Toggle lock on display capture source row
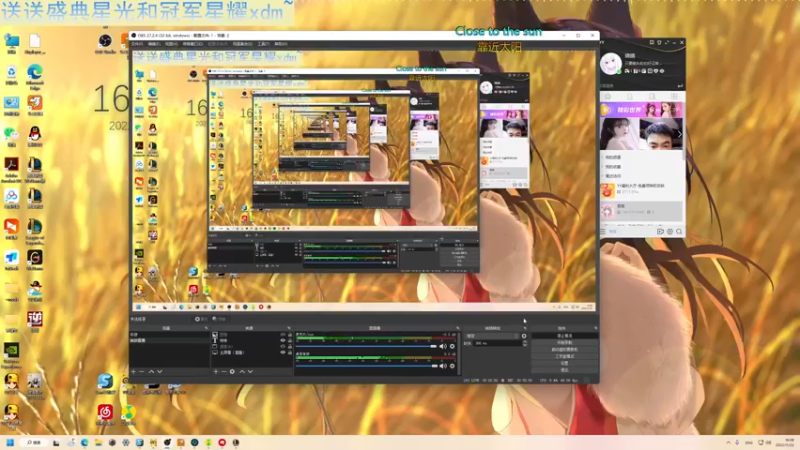The image size is (800, 450). coord(290,352)
